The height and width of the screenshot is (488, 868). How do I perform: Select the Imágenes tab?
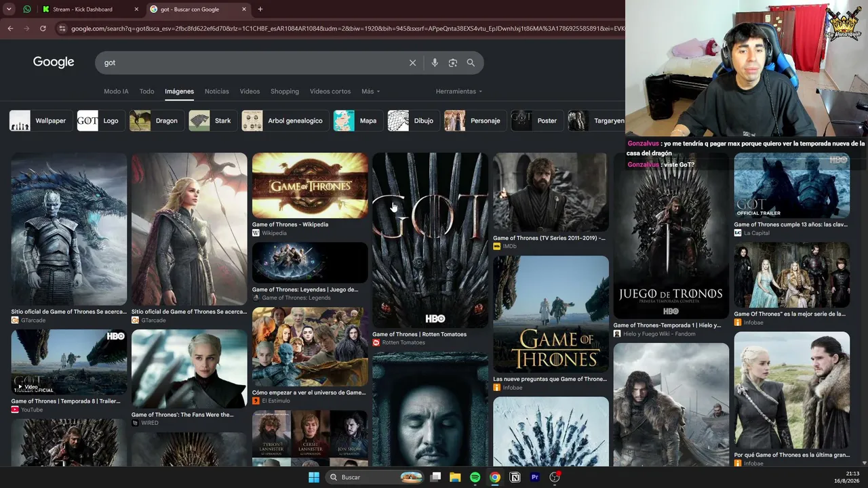click(x=179, y=91)
